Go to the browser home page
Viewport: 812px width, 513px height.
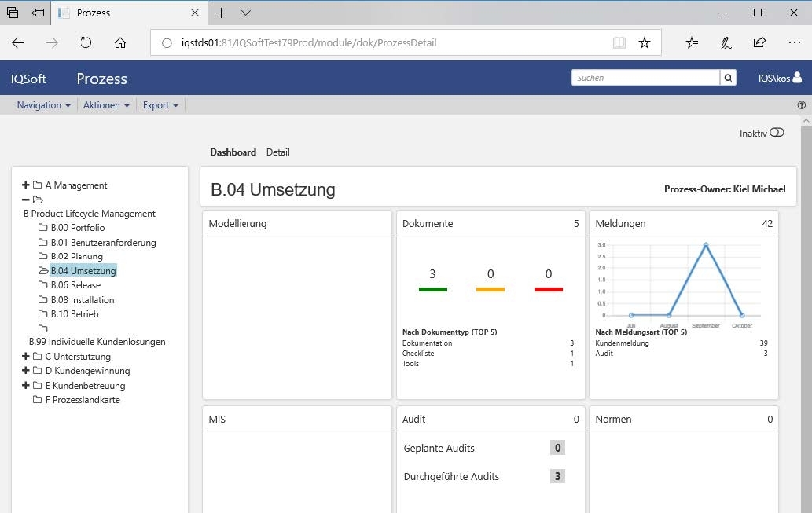click(120, 43)
